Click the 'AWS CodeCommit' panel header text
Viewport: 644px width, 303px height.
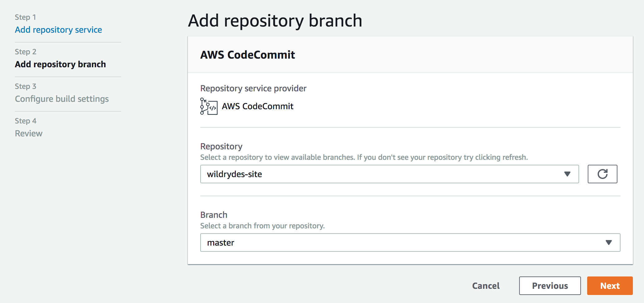pyautogui.click(x=248, y=55)
